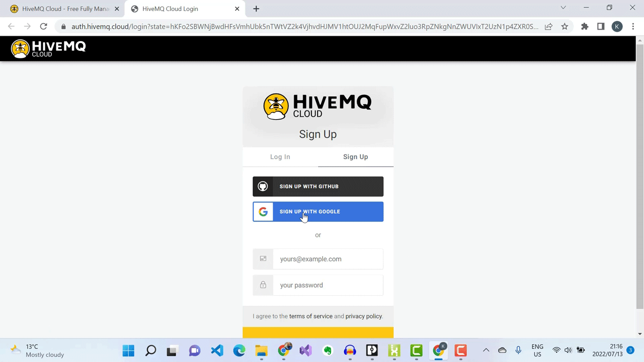Close the first HiveMQ Cloud browser tab

coord(117,9)
